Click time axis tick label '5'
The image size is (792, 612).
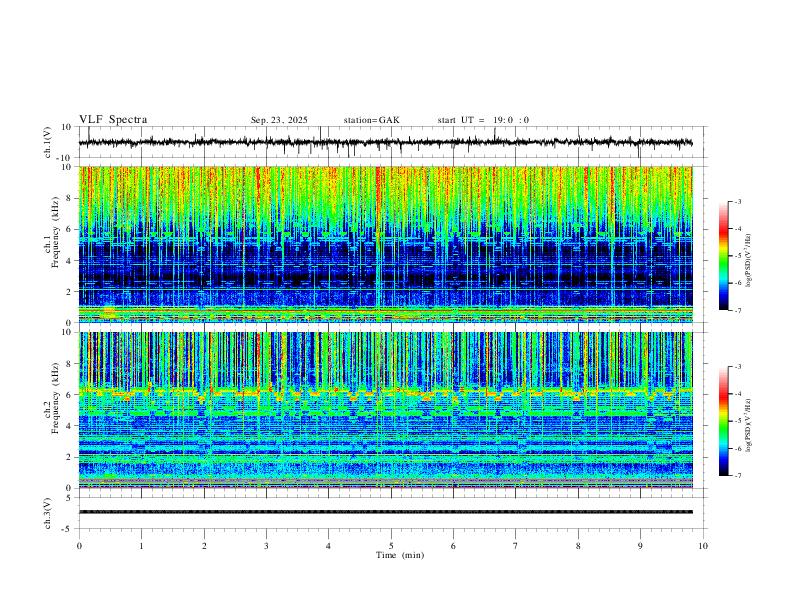(391, 546)
